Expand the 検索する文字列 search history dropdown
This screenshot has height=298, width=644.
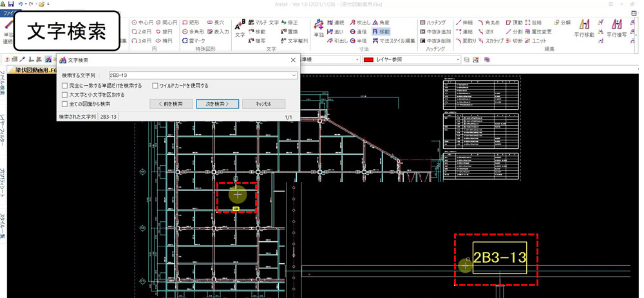294,75
